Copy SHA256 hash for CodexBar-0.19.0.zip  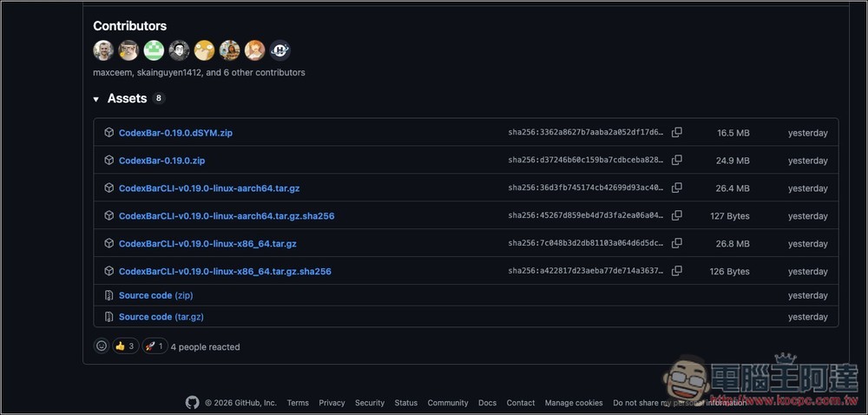point(677,161)
